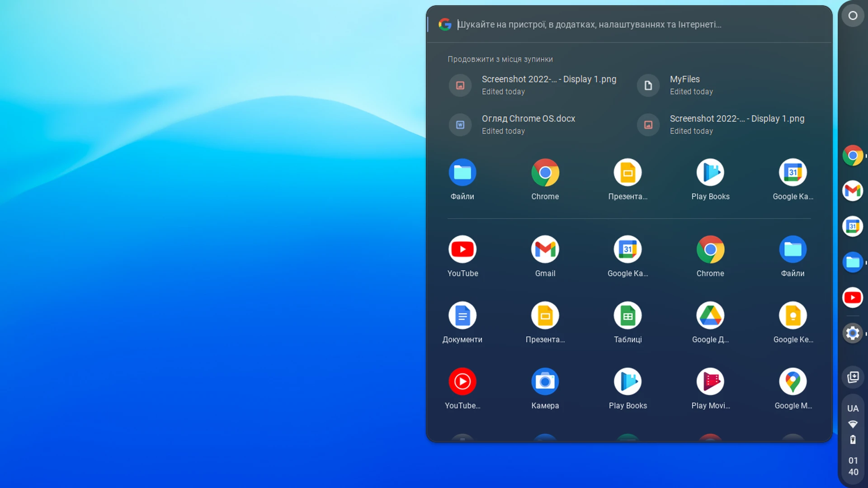Click the UA language indicator
Screen dimensions: 868x488
pos(853,408)
